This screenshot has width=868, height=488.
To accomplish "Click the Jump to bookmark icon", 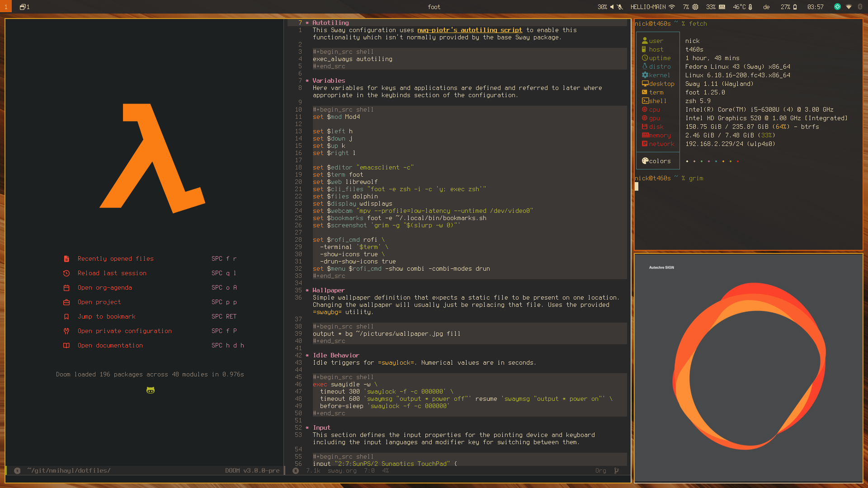I will (66, 316).
